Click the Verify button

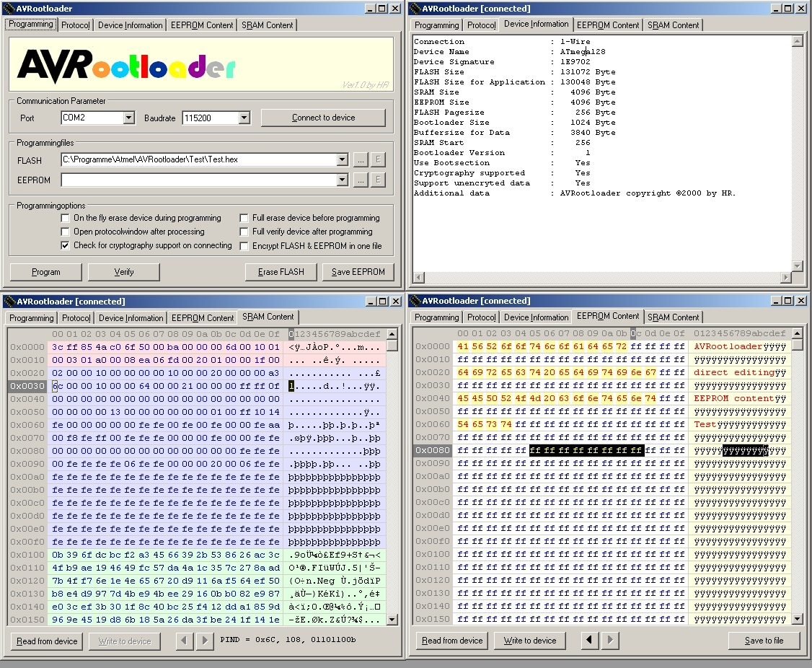click(x=124, y=271)
